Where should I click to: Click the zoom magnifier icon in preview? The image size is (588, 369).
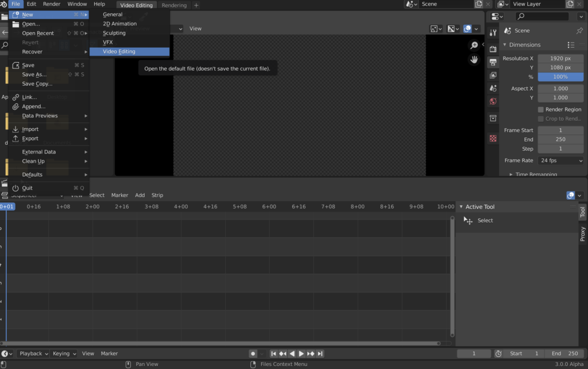(474, 45)
